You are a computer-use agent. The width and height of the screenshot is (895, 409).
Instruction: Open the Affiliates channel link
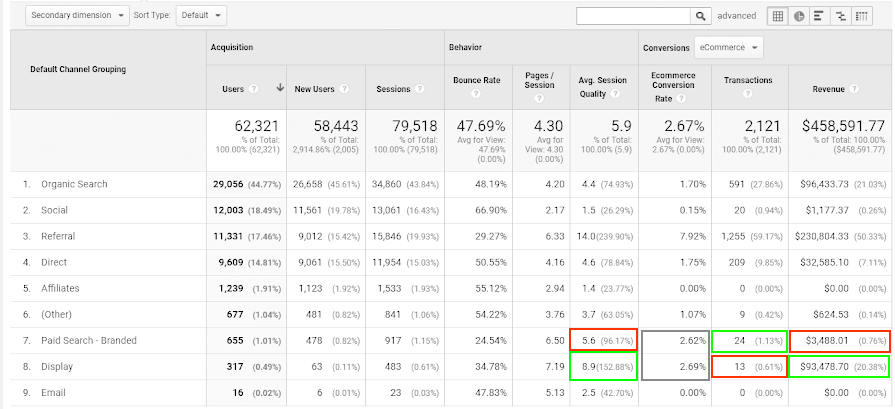click(60, 289)
